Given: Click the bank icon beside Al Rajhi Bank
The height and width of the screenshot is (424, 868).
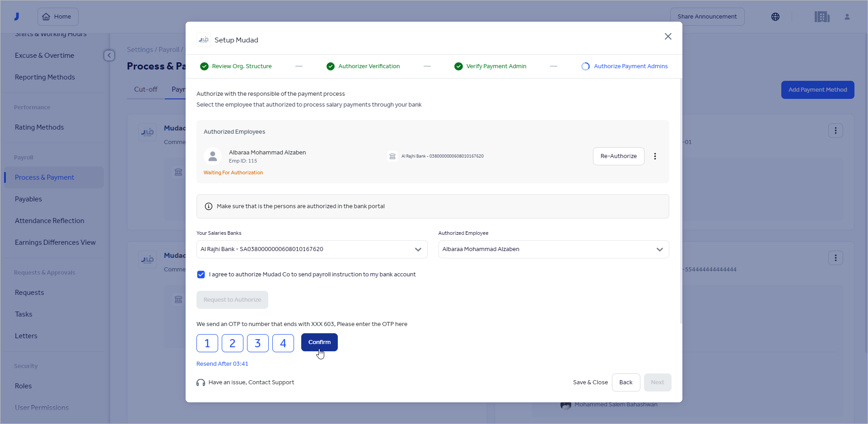Looking at the screenshot, I should coord(392,156).
